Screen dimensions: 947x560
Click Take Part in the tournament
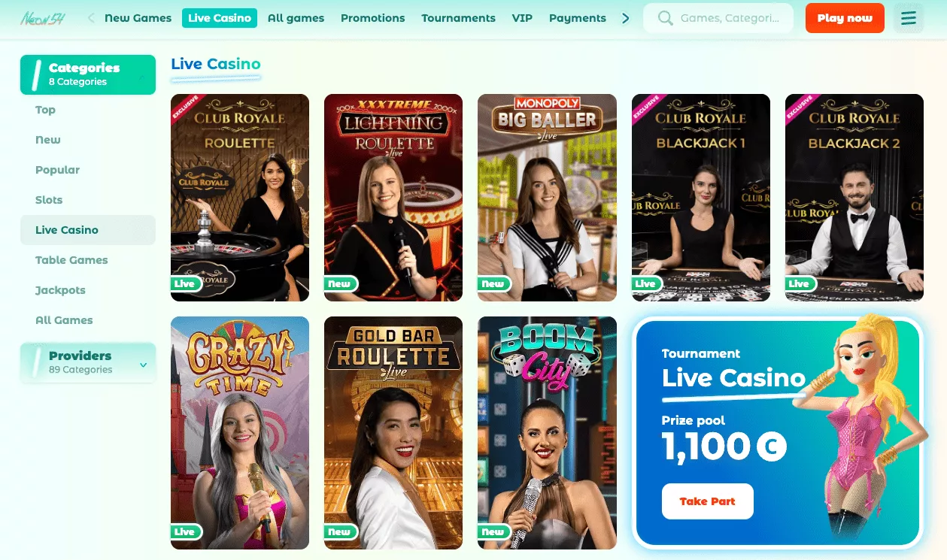707,501
